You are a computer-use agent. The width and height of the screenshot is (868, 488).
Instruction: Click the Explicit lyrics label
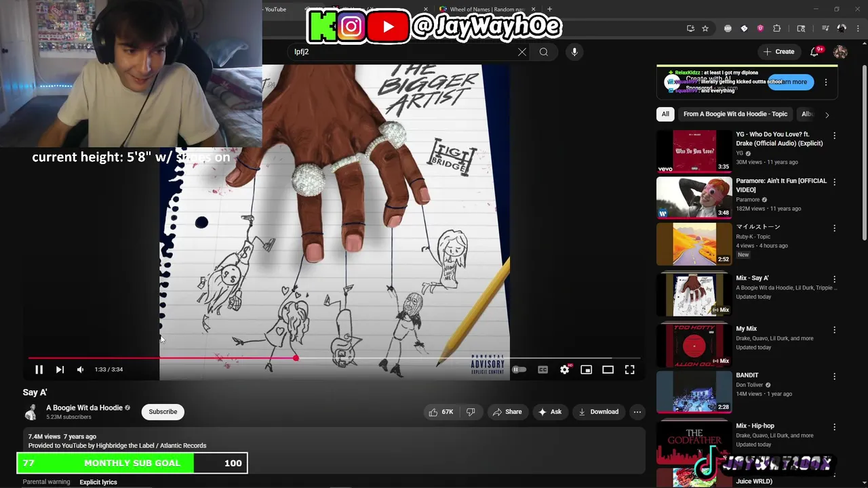[x=98, y=482]
